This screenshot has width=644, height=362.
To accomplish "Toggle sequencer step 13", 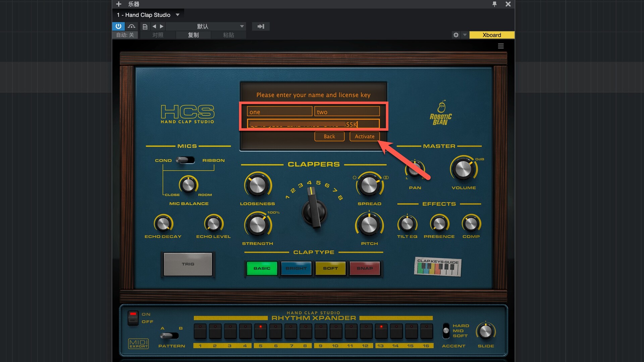I will coord(381,331).
